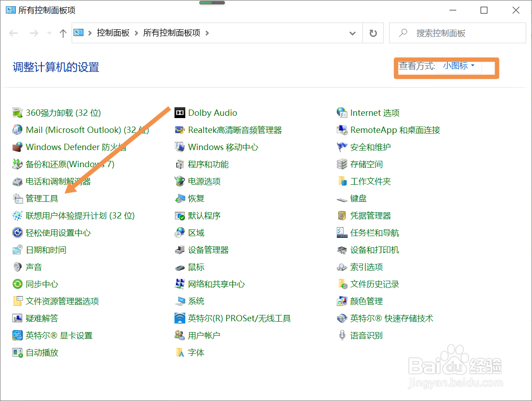The width and height of the screenshot is (532, 401).
Task: Click the Realtek高清晰音频管理器 icon
Action: coord(180,130)
